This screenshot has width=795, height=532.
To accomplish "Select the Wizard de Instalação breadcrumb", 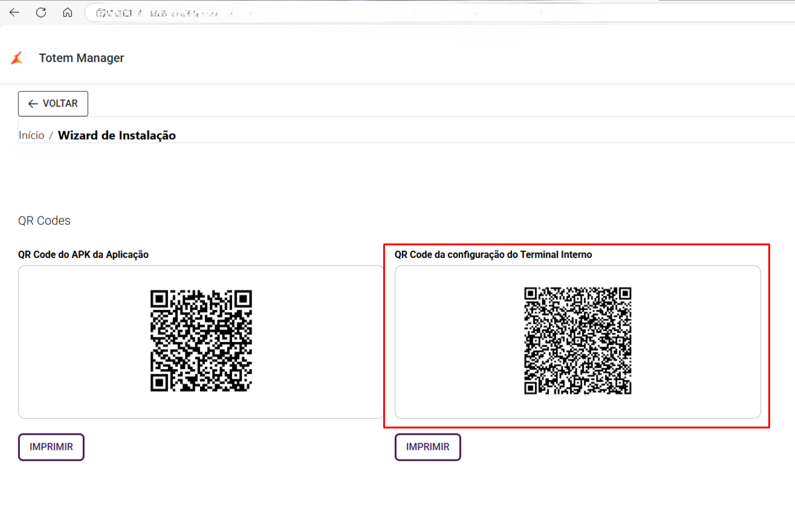I will 117,135.
